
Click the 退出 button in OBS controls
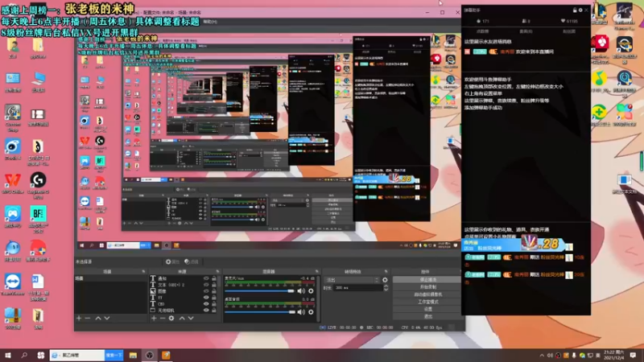coord(427,316)
